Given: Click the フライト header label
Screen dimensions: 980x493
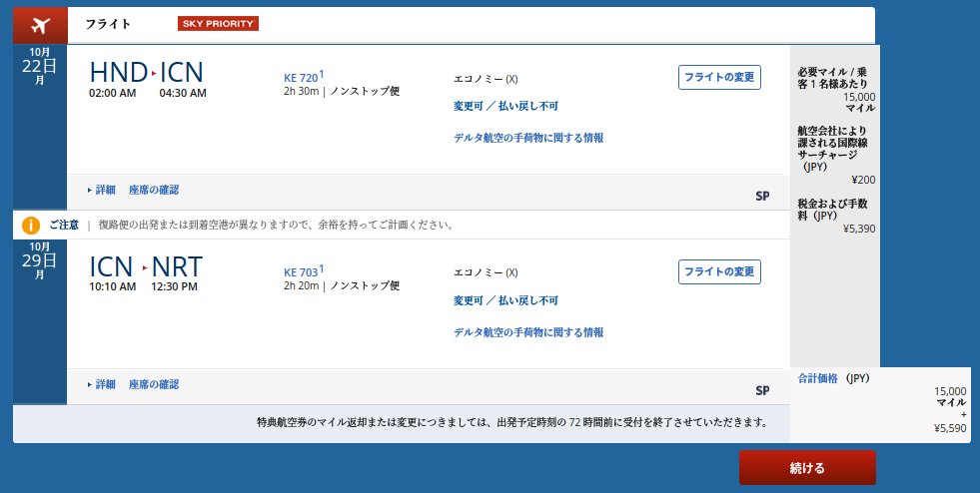Looking at the screenshot, I should tap(108, 24).
